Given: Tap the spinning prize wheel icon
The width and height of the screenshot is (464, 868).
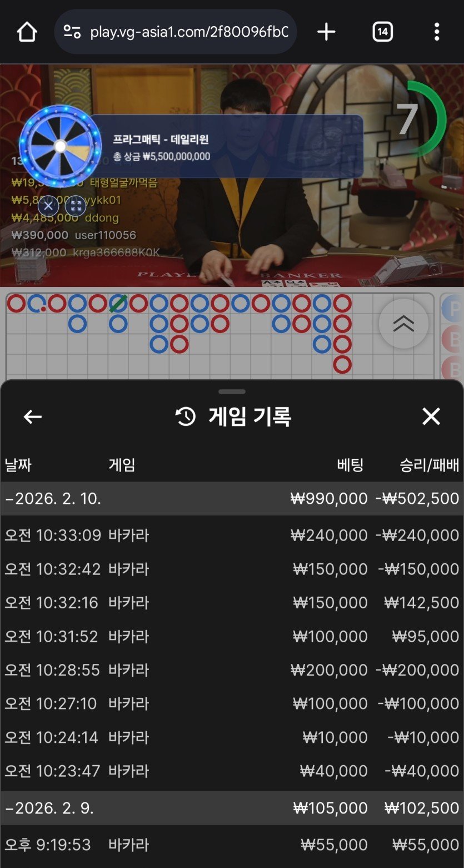Looking at the screenshot, I should point(60,146).
